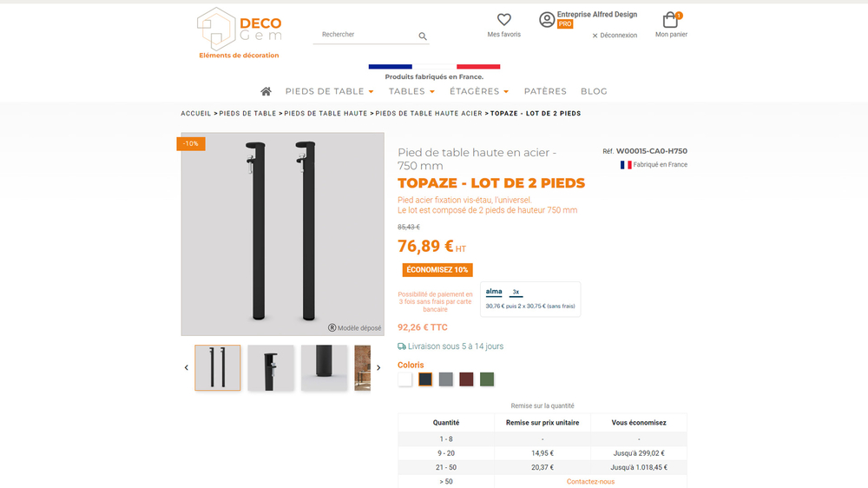Select the fixation detail thumbnail image
This screenshot has height=488, width=868.
pyautogui.click(x=271, y=368)
